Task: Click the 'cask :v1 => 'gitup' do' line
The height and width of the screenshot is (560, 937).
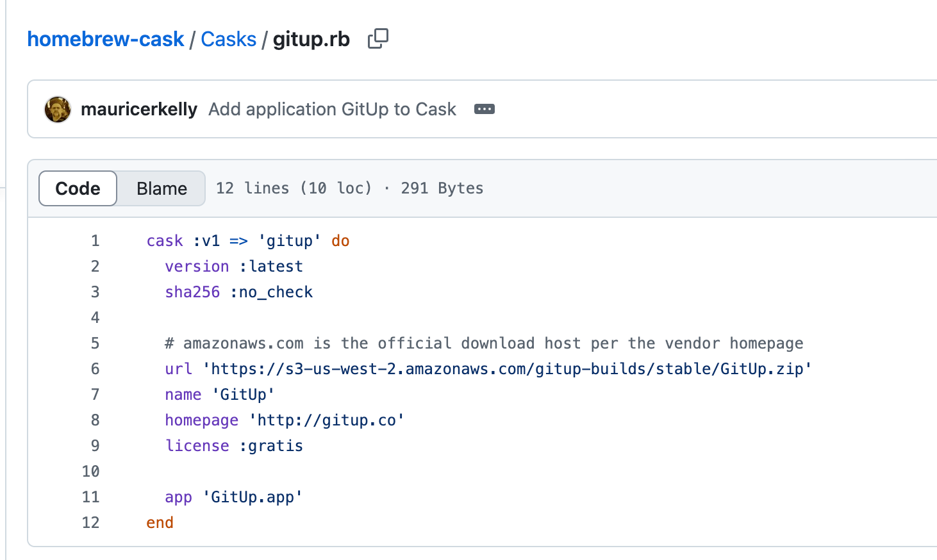Action: (x=248, y=241)
